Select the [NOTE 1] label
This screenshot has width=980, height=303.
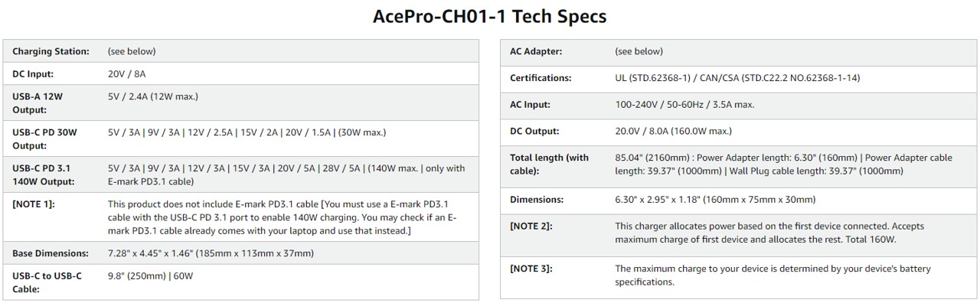34,204
